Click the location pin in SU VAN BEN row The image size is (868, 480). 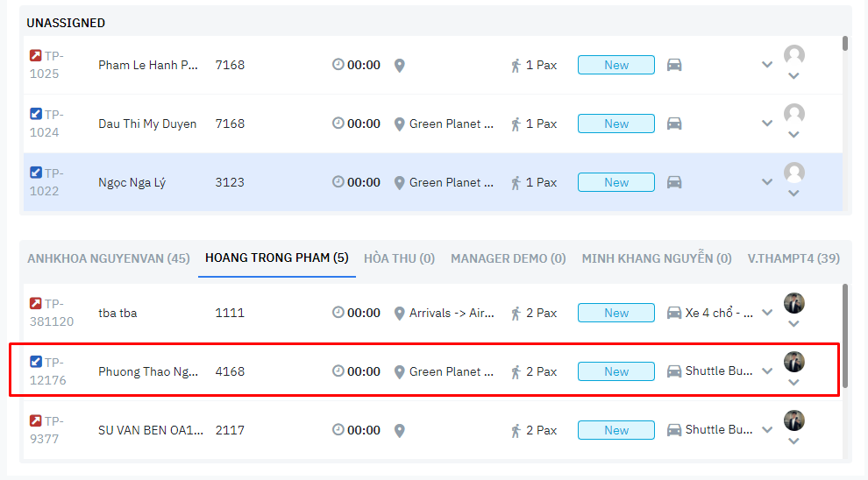(x=399, y=430)
